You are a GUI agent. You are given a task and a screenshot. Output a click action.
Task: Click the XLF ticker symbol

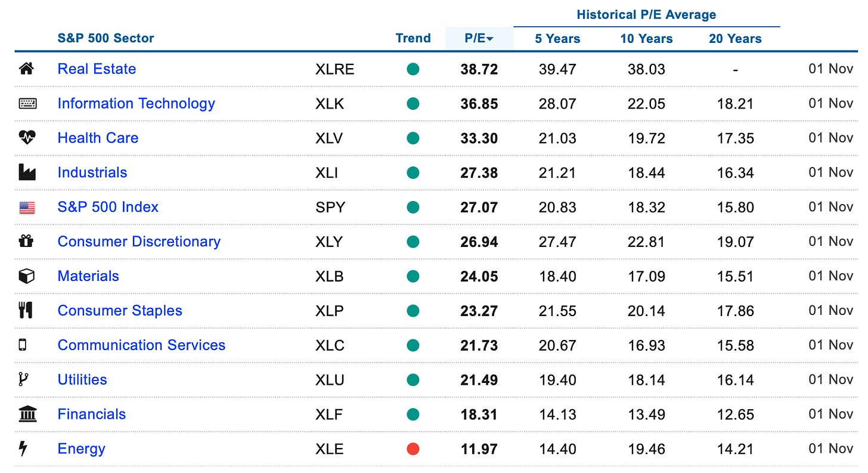pyautogui.click(x=329, y=415)
